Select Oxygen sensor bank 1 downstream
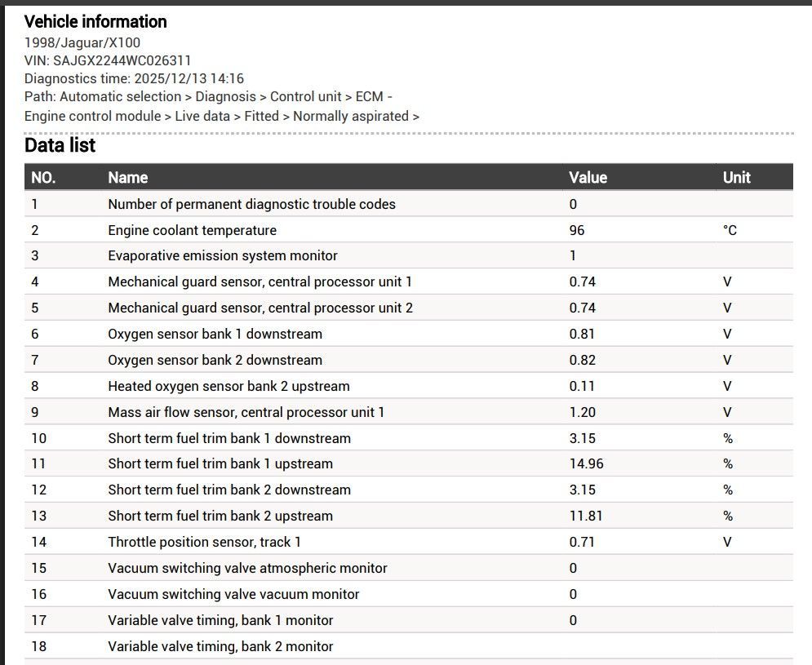Image resolution: width=812 pixels, height=665 pixels. tap(215, 334)
